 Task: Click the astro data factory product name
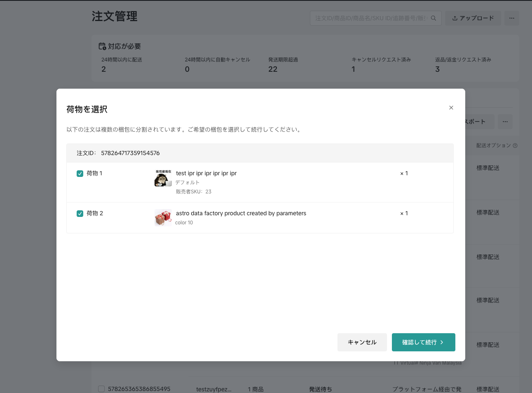(x=241, y=213)
